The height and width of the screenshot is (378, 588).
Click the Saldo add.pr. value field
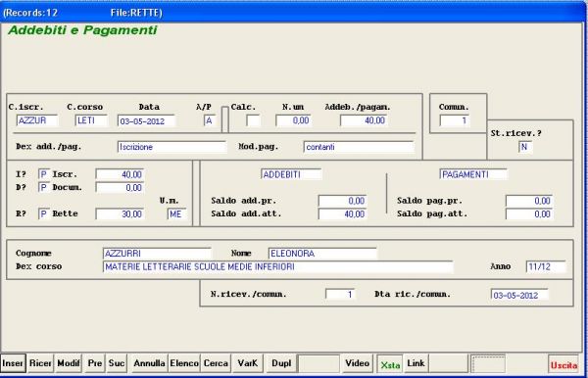[x=342, y=201]
